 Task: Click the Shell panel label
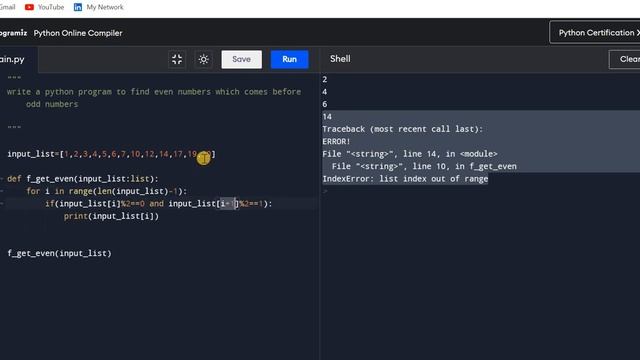coord(340,59)
